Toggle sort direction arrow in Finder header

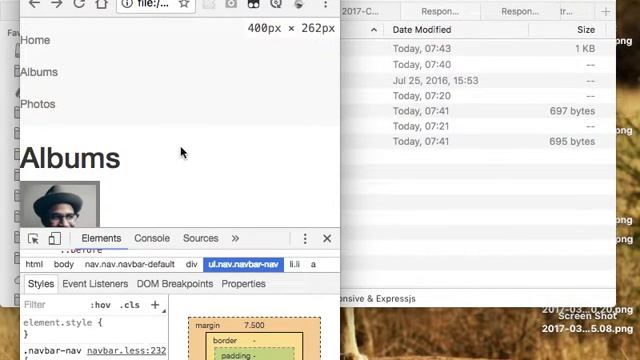(374, 30)
